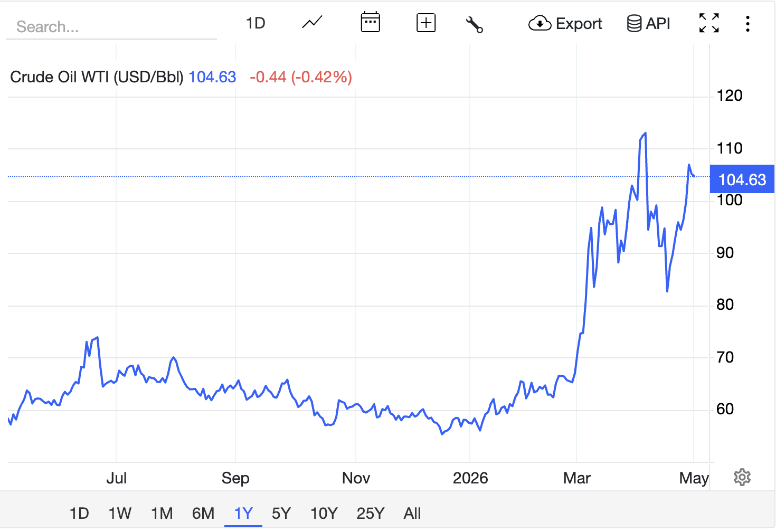This screenshot has width=776, height=532.
Task: Click the blue 104.63 price value in header
Action: [212, 77]
